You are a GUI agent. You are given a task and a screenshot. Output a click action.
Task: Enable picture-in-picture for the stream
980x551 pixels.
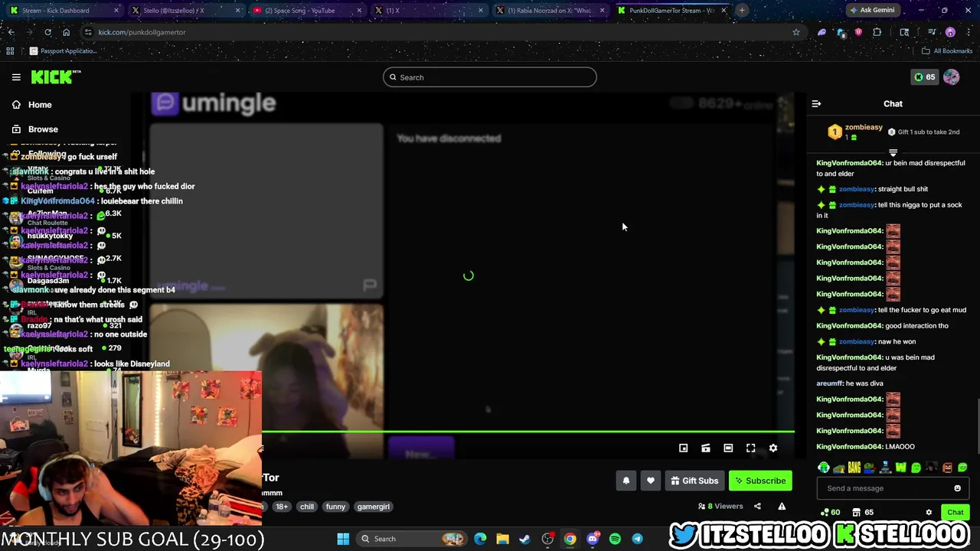[683, 448]
